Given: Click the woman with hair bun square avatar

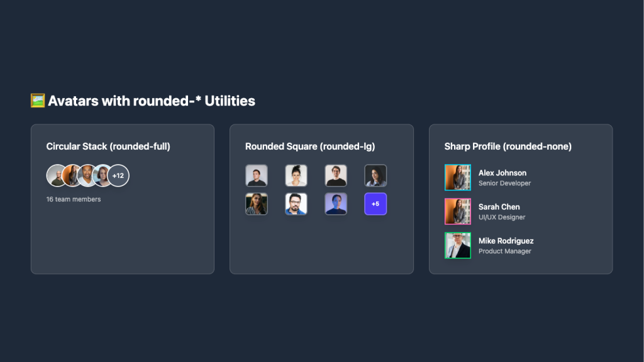Looking at the screenshot, I should pyautogui.click(x=296, y=175).
